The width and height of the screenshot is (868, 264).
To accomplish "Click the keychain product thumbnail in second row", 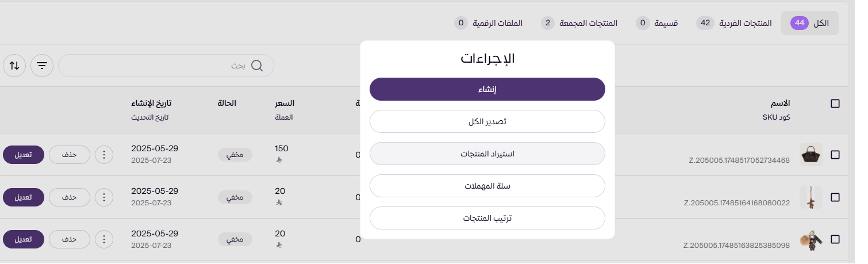I will (x=811, y=197).
